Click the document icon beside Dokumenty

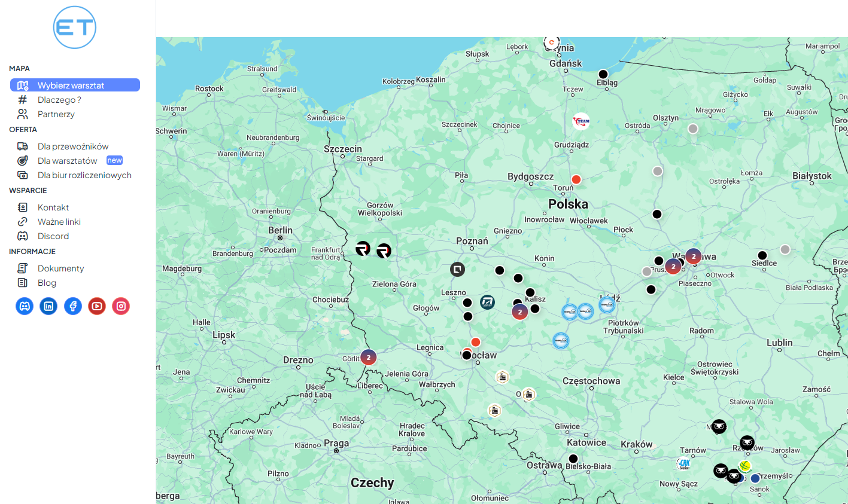click(23, 268)
